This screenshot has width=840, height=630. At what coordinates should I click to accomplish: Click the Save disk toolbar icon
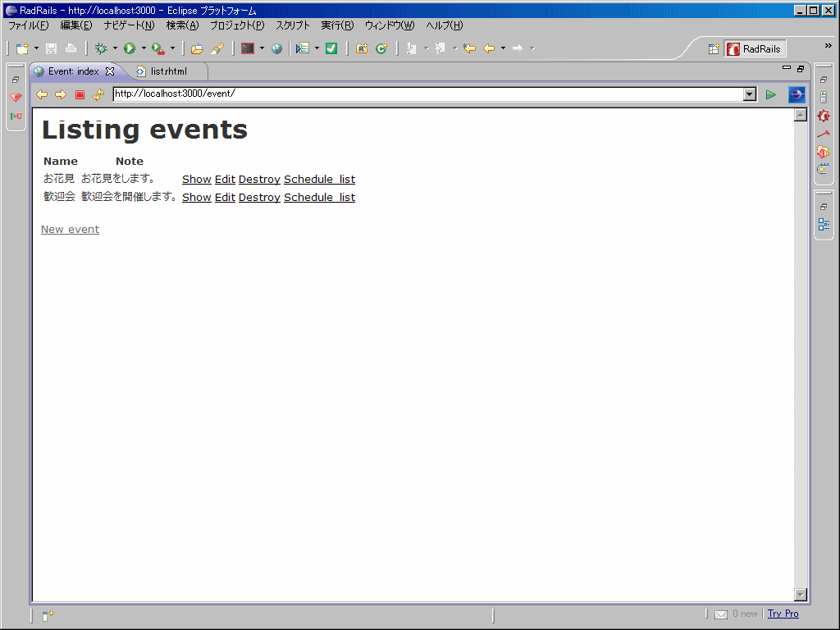[x=51, y=48]
